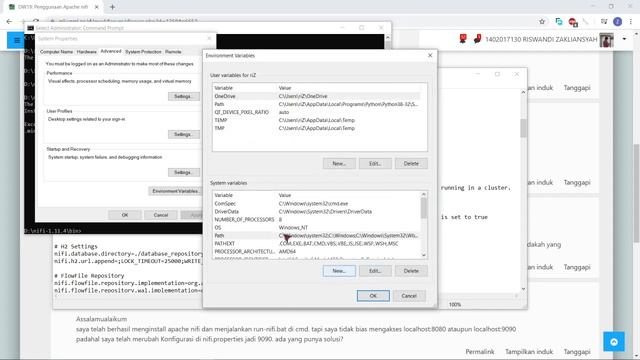Open the red messages icon on site header
Screen dimensions: 640x360
[x=477, y=39]
